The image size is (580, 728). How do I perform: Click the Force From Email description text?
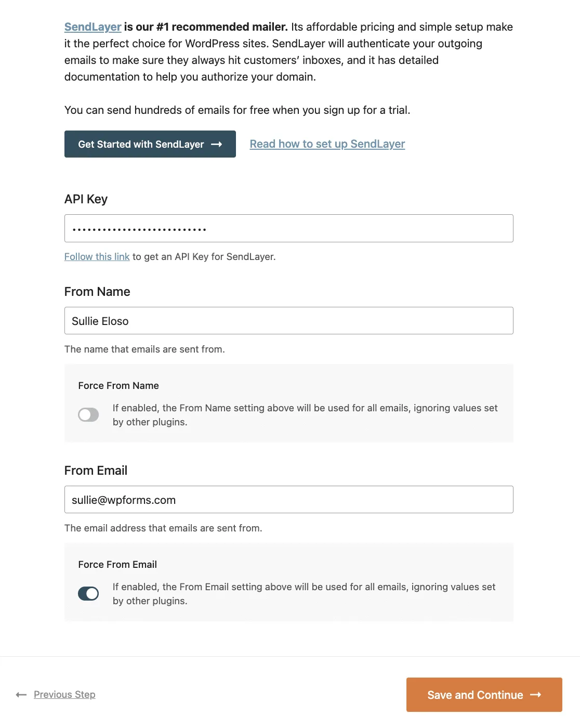click(304, 594)
